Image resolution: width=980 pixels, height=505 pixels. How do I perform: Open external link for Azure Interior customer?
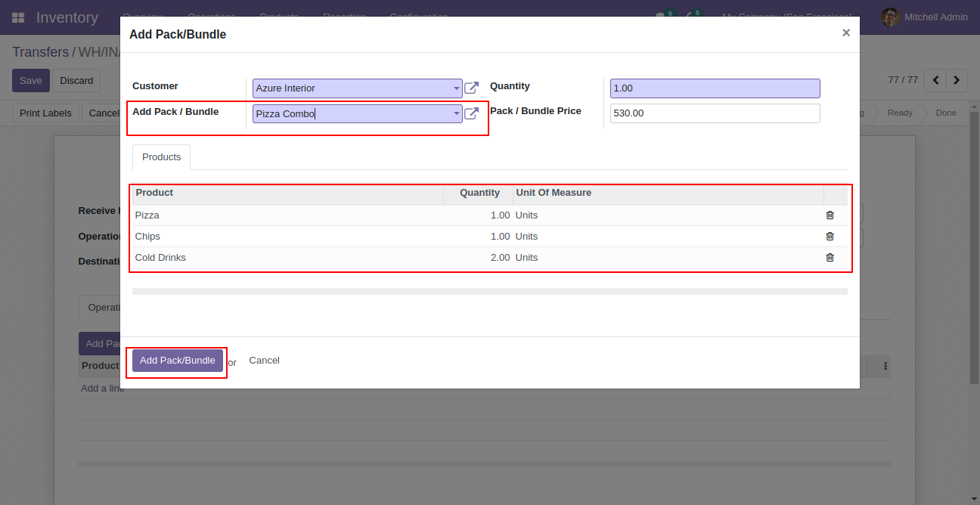pyautogui.click(x=471, y=88)
